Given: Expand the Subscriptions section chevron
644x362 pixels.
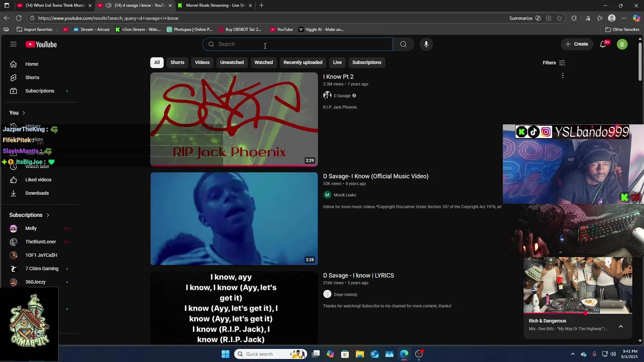Looking at the screenshot, I should tap(48, 215).
